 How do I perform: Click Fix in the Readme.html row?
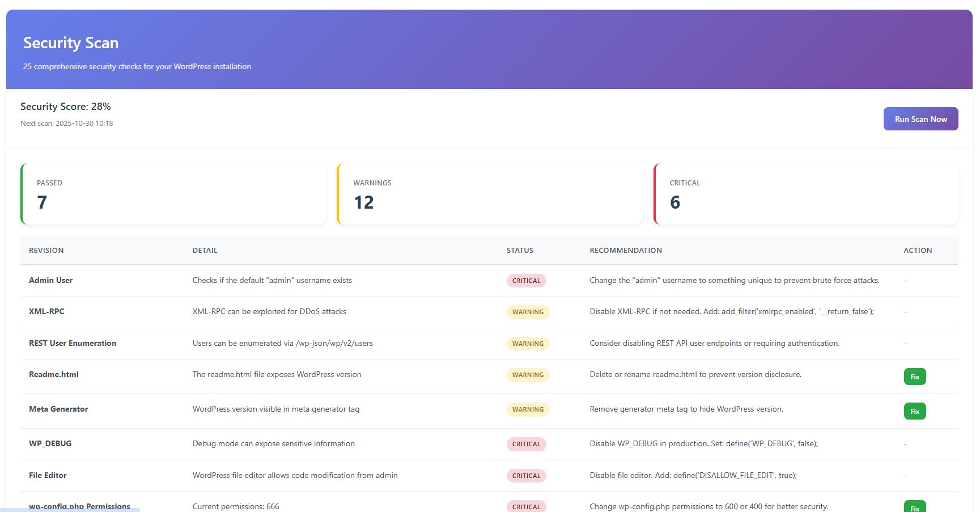[x=915, y=376]
